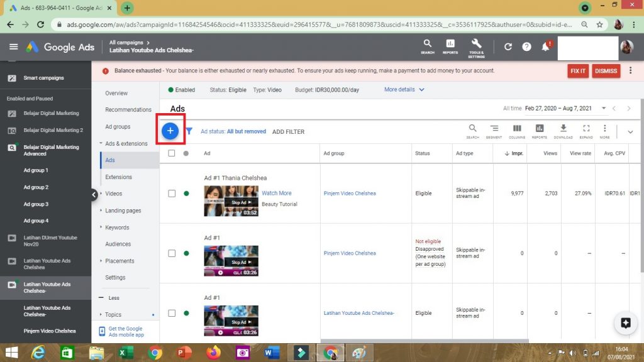Go to Ad groups in side menu
This screenshot has height=362, width=644.
click(x=118, y=127)
